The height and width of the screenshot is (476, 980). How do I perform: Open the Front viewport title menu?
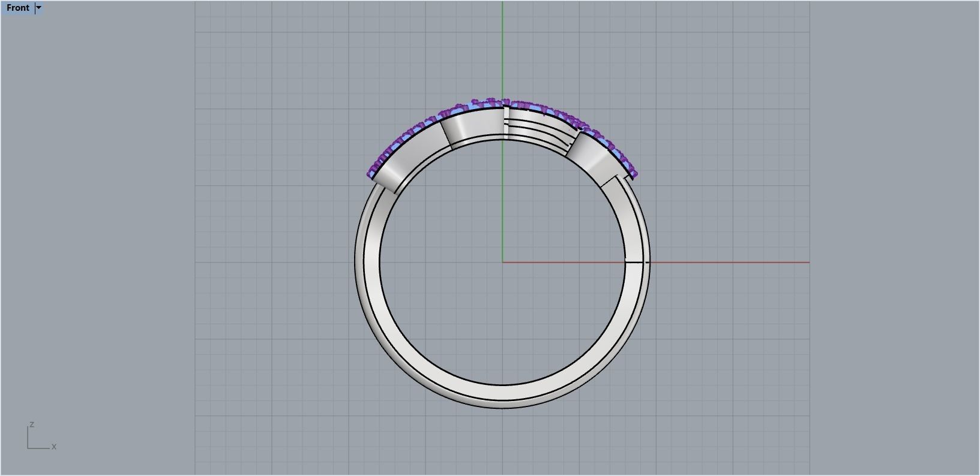tap(17, 8)
